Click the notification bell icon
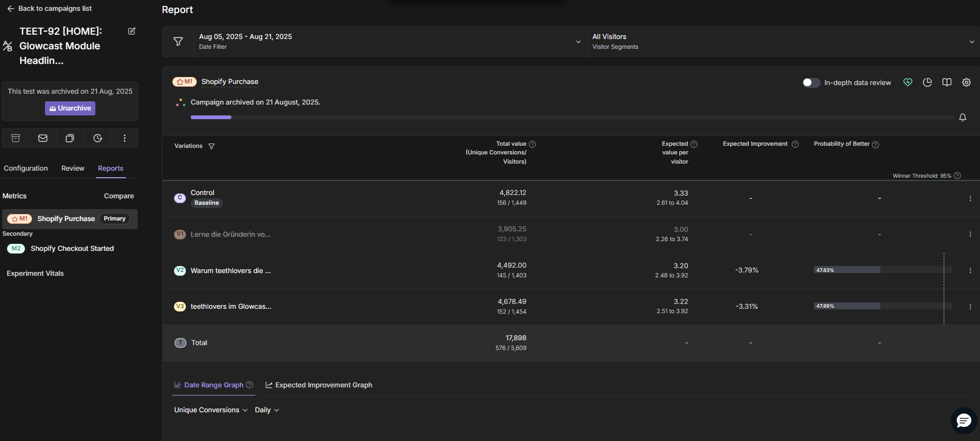Screen dimensions: 980x441 click(x=963, y=118)
